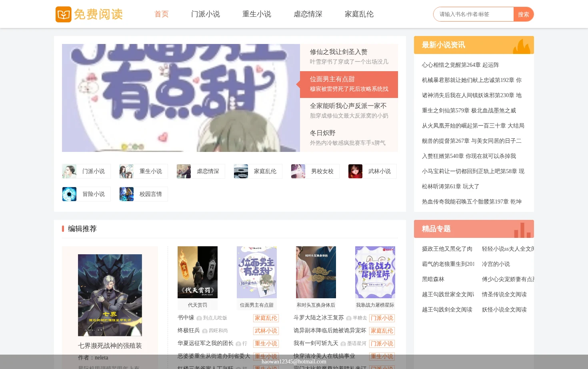The height and width of the screenshot is (369, 588).
Task: Select the 修仙之我让剑圣入赘 slide entry
Action: pos(349,57)
